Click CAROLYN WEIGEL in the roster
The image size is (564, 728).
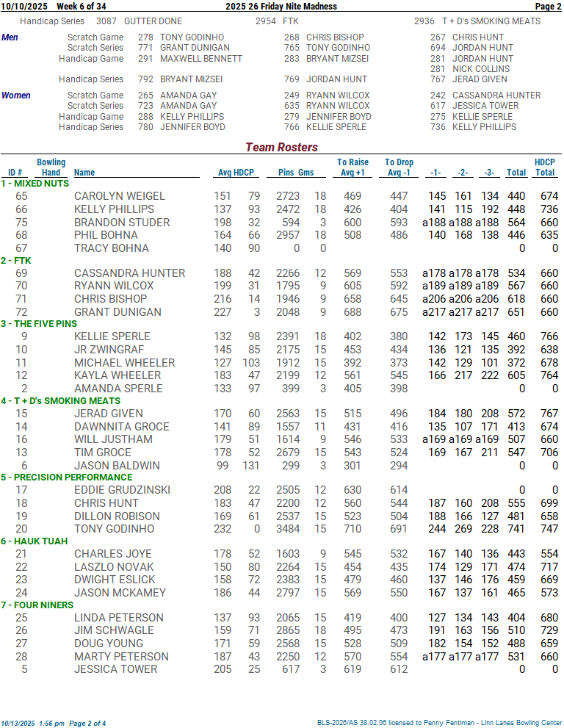pos(120,196)
